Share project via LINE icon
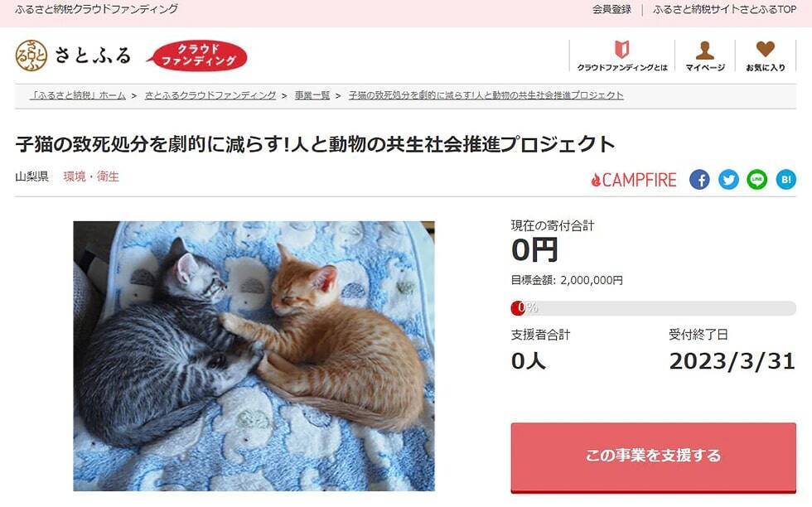The width and height of the screenshot is (812, 507). click(x=757, y=180)
